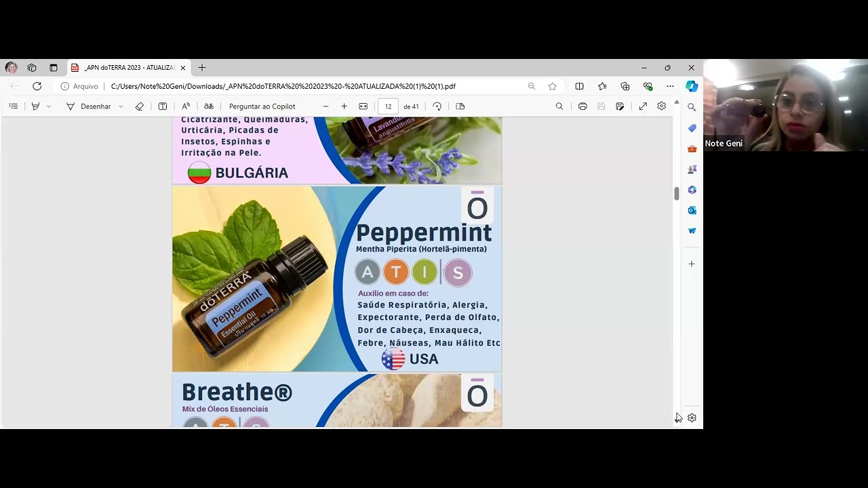Open Games chess icon in sidebar
868x488 pixels.
coord(692,169)
